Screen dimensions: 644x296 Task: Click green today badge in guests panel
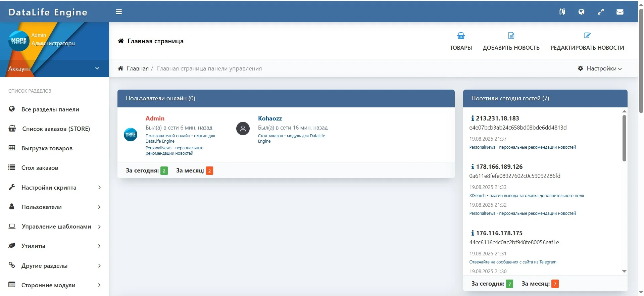tap(509, 284)
